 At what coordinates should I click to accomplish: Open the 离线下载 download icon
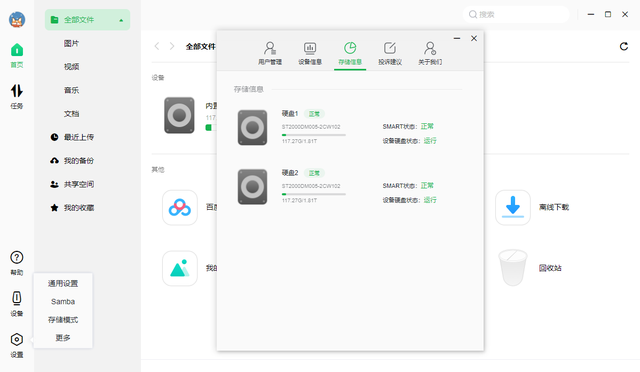pyautogui.click(x=513, y=207)
